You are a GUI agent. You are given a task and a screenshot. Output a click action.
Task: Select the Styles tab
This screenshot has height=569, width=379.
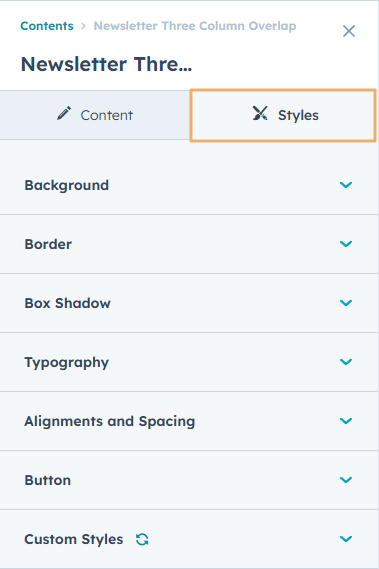(x=283, y=115)
